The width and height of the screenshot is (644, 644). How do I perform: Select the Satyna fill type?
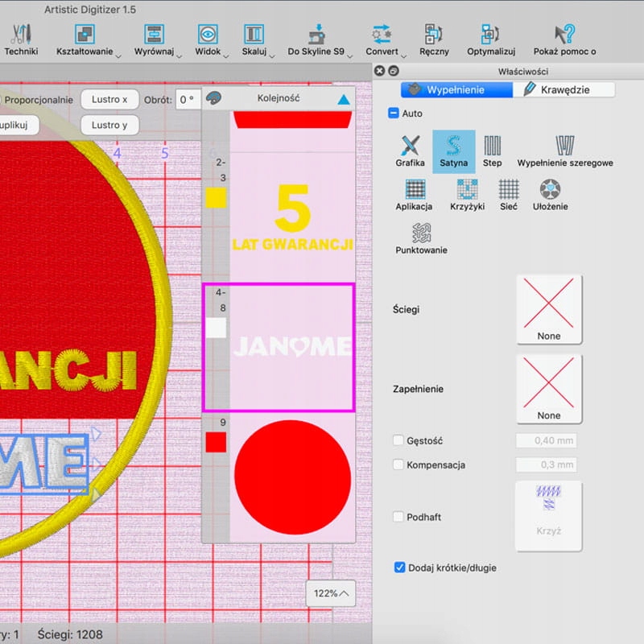coord(453,149)
